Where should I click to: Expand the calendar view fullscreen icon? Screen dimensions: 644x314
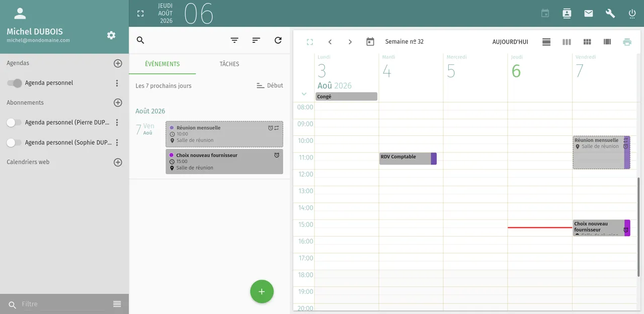[310, 42]
